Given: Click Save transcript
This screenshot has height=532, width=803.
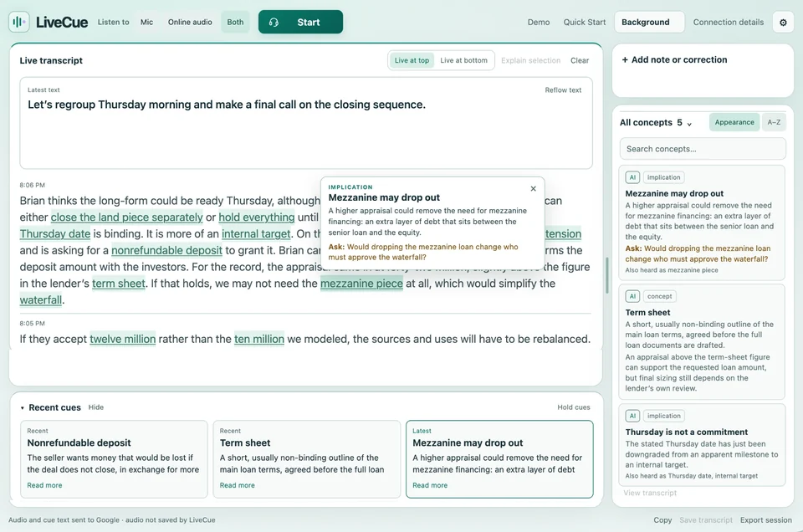Looking at the screenshot, I should (x=706, y=519).
